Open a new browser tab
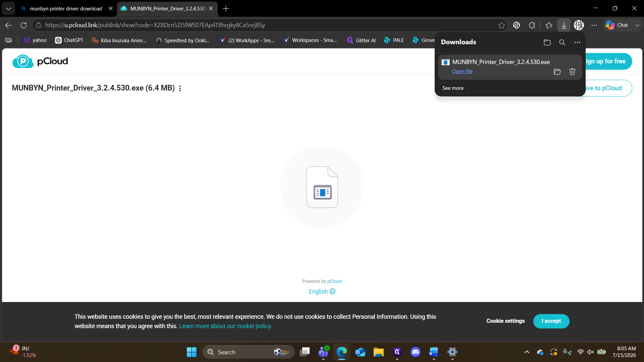The image size is (644, 362). coord(226,9)
